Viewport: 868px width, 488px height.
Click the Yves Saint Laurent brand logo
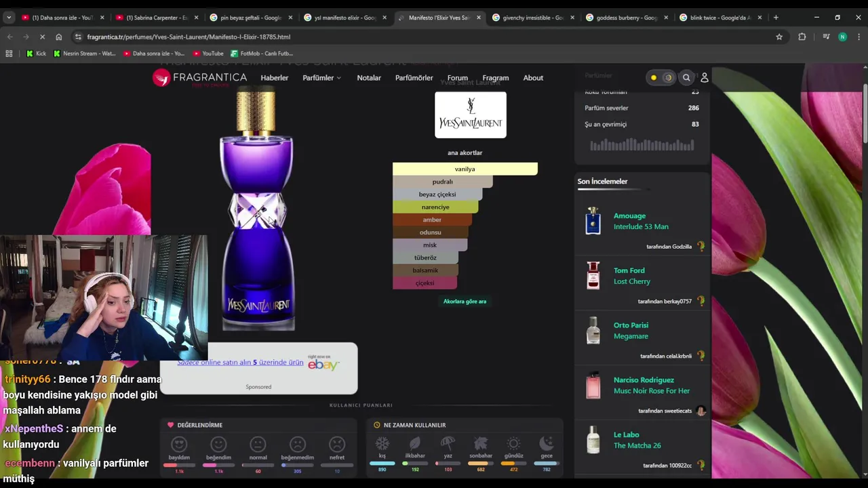[x=470, y=115]
